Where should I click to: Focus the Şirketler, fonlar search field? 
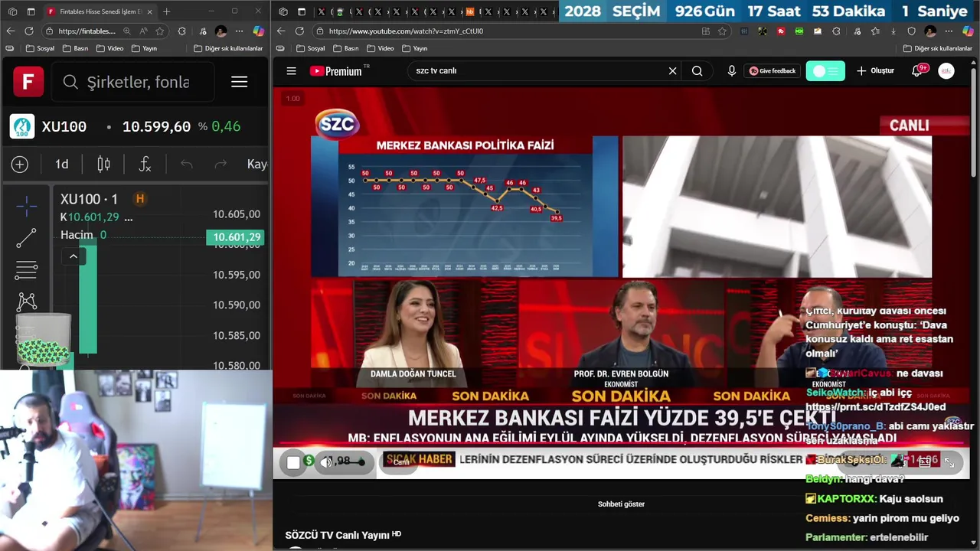[x=132, y=82]
